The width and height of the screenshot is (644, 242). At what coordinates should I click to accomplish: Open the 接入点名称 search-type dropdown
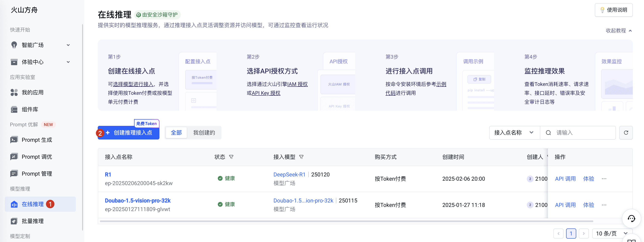click(x=515, y=132)
